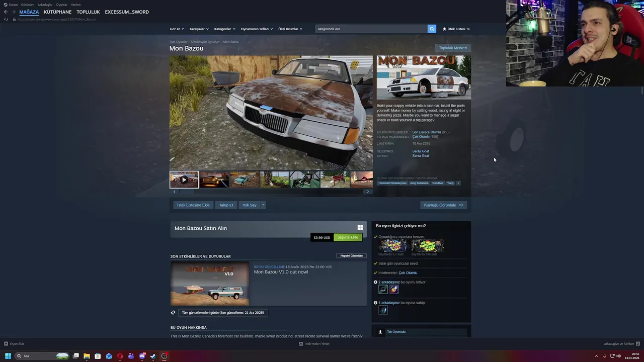This screenshot has height=362, width=644.
Task: Click the Steam back navigation arrow
Action: pyautogui.click(x=6, y=12)
